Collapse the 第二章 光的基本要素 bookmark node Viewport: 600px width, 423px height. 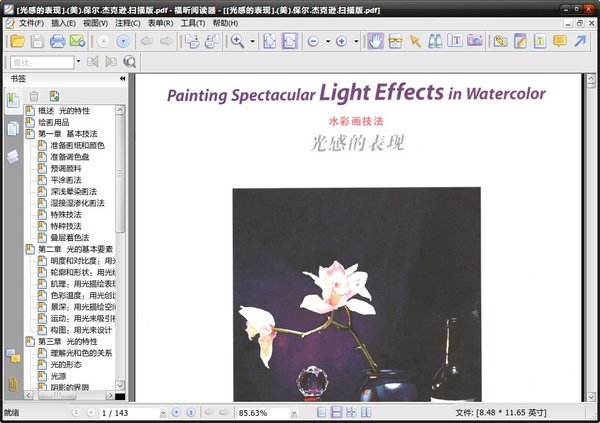31,249
